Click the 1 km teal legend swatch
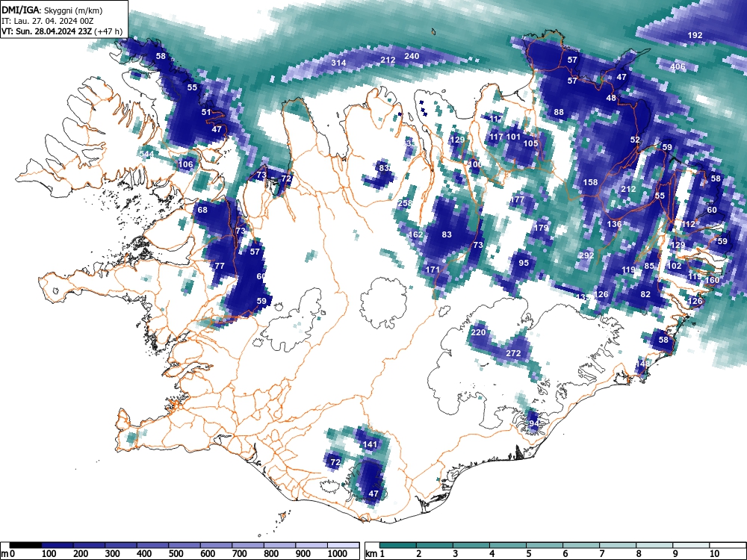The height and width of the screenshot is (560, 747). coord(398,545)
